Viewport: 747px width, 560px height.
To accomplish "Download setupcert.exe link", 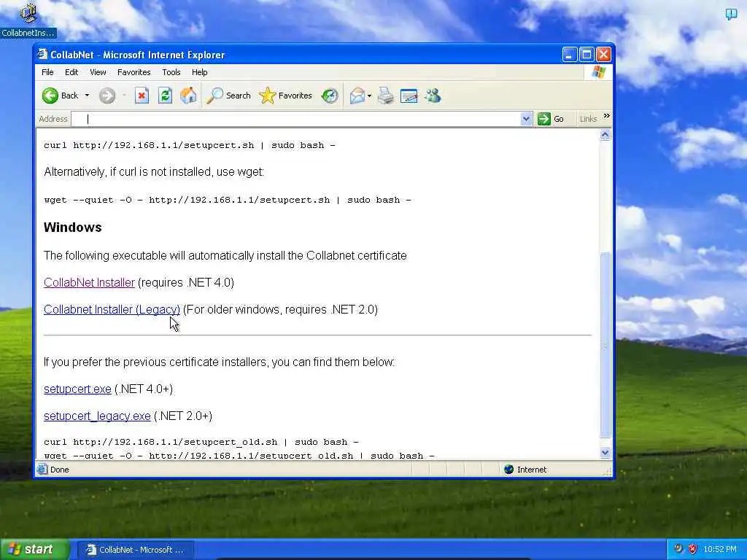I will pyautogui.click(x=77, y=389).
